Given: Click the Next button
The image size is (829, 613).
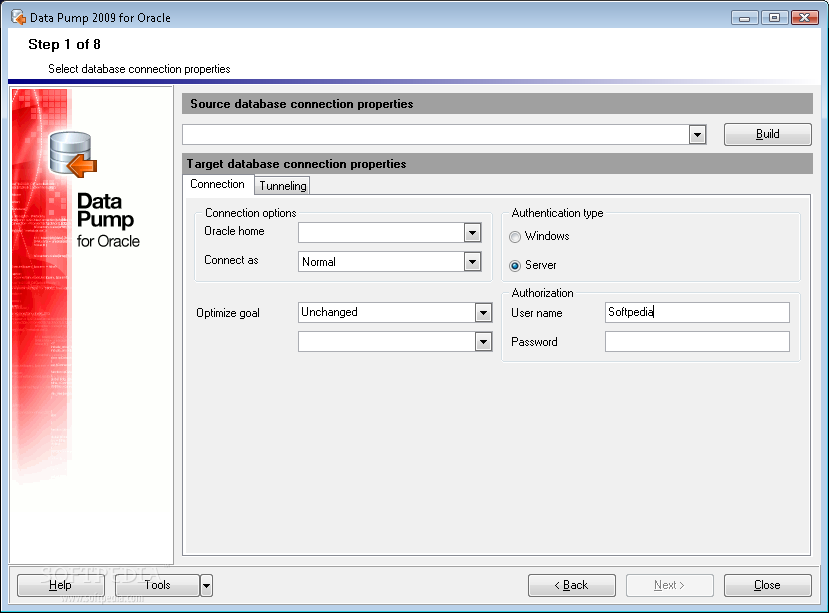Looking at the screenshot, I should 670,585.
